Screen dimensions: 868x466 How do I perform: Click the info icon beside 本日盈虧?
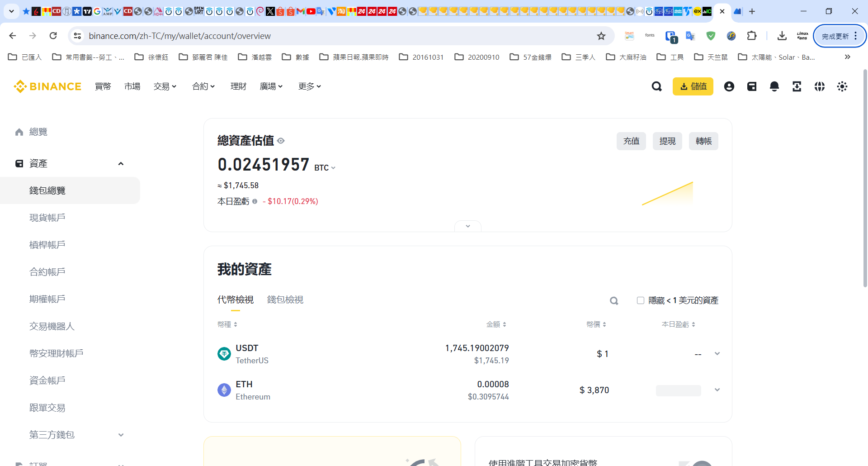(255, 201)
